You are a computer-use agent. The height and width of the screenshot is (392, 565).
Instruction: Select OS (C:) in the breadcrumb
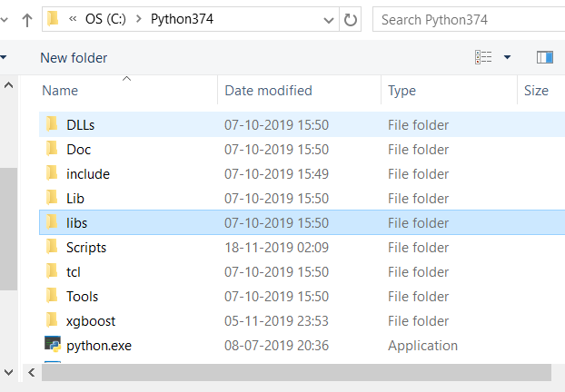click(105, 19)
